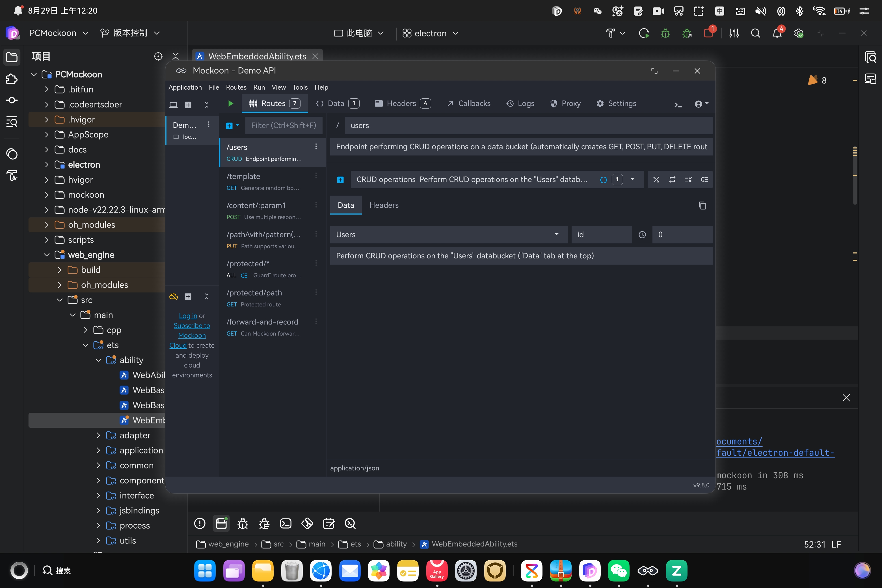The height and width of the screenshot is (588, 882).
Task: Switch to the Data tab with badge 1
Action: pos(338,103)
